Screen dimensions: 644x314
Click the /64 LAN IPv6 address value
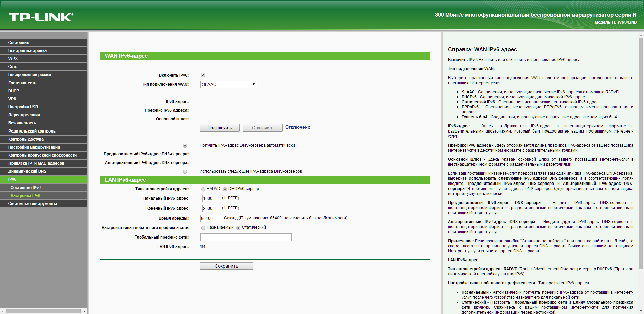(203, 247)
